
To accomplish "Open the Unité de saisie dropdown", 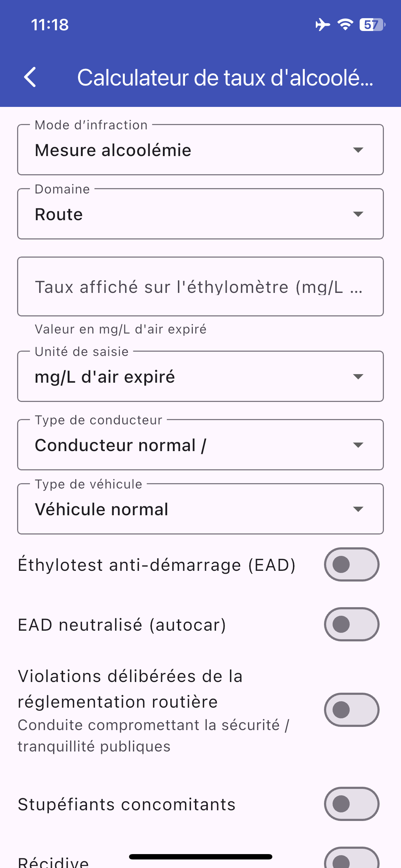I will pyautogui.click(x=200, y=377).
